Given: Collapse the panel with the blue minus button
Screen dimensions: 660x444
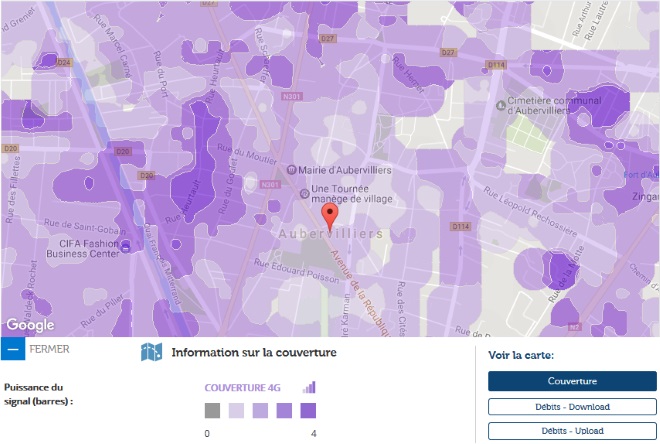Looking at the screenshot, I should 12,349.
